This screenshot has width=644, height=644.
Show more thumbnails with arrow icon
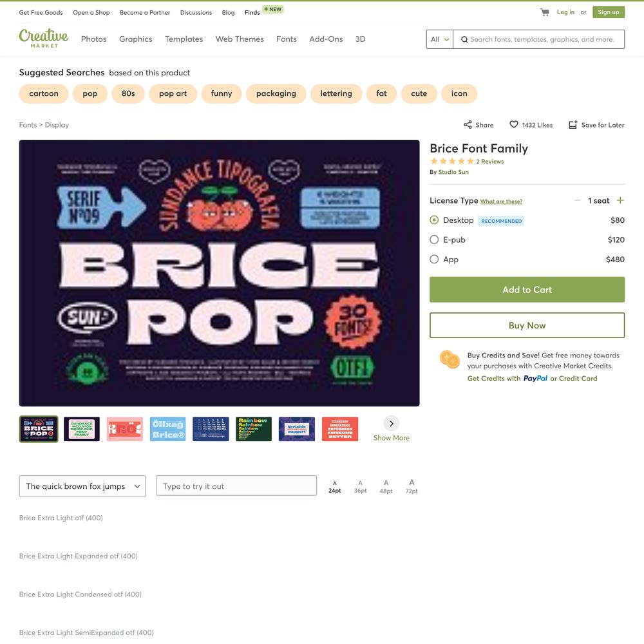click(x=392, y=424)
